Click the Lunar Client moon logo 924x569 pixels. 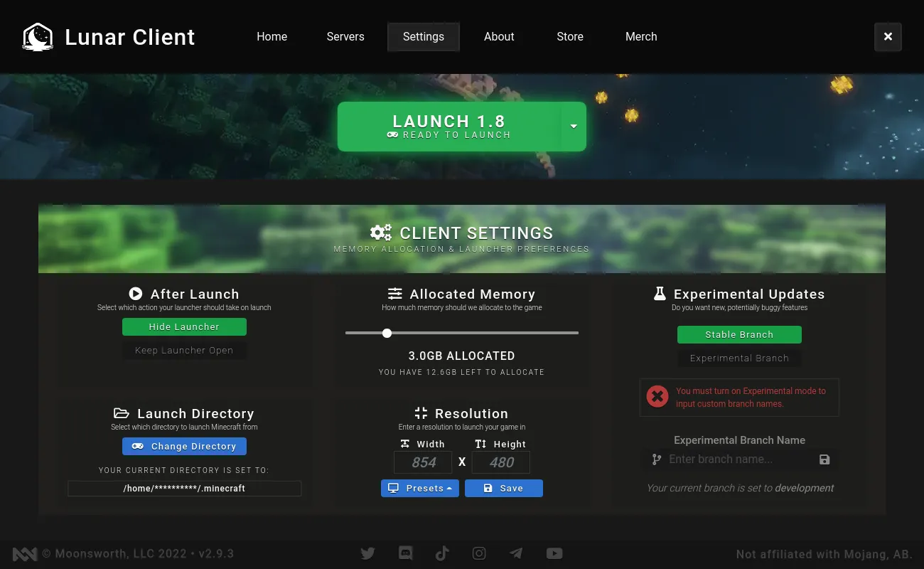[37, 37]
